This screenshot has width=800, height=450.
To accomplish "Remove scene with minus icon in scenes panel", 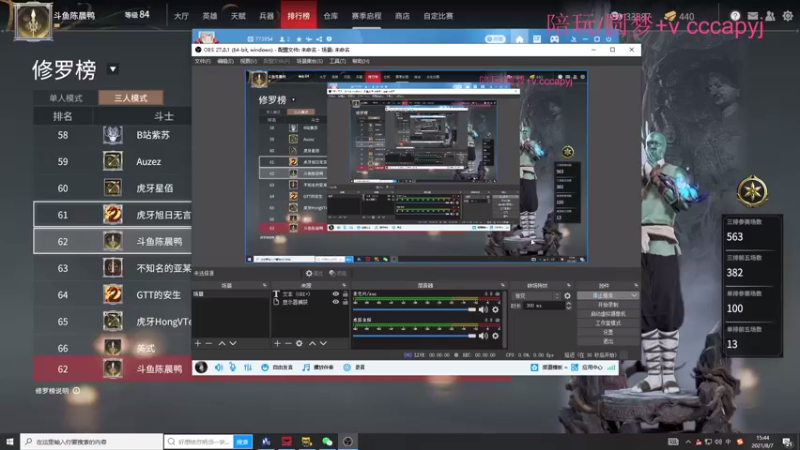I will coord(209,343).
